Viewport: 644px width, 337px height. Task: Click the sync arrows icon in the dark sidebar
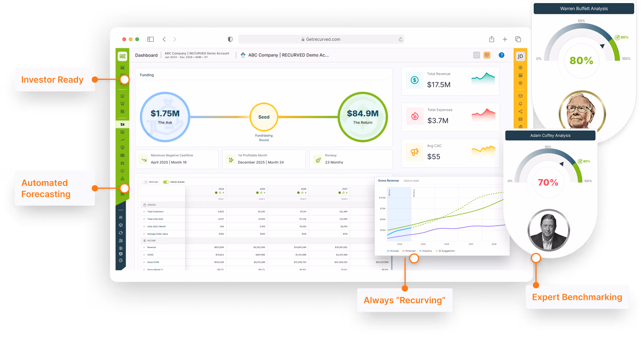(121, 233)
